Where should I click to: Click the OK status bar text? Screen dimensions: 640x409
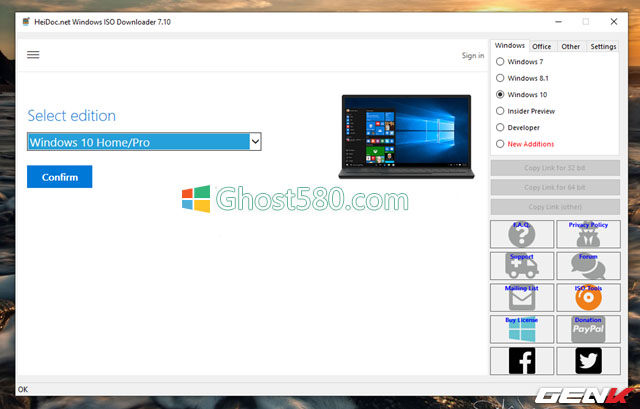pyautogui.click(x=23, y=389)
